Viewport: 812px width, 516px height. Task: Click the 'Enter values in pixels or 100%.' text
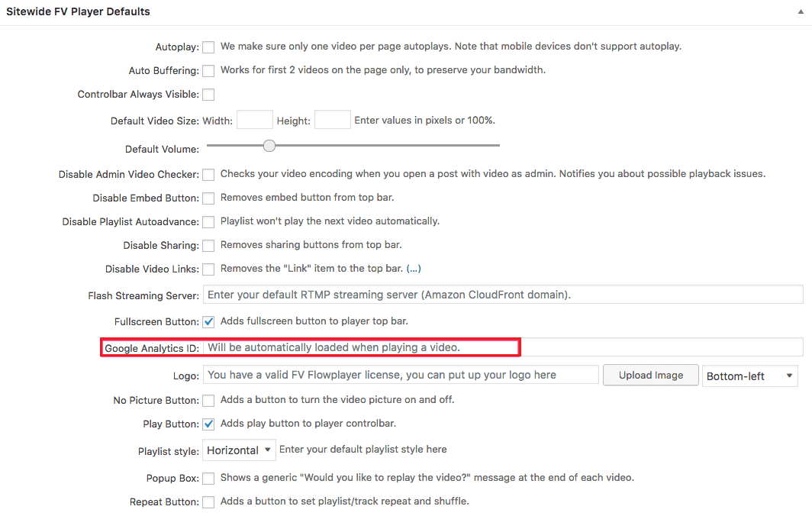[424, 120]
